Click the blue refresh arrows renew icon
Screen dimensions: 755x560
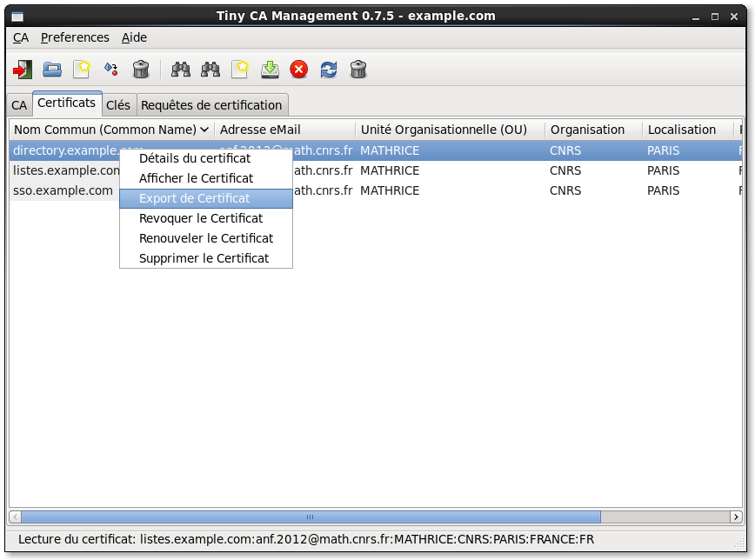[329, 70]
